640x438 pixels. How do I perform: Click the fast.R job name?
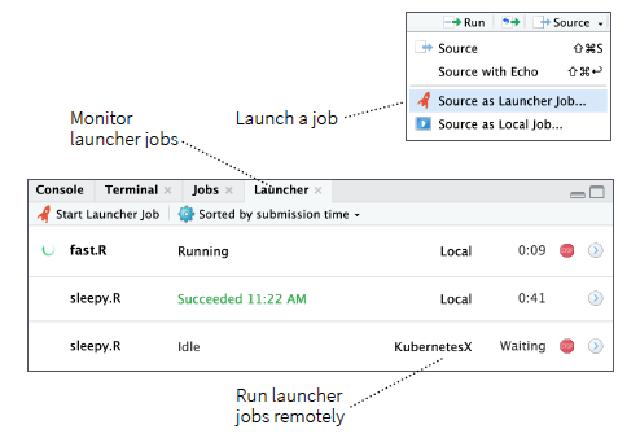[88, 250]
